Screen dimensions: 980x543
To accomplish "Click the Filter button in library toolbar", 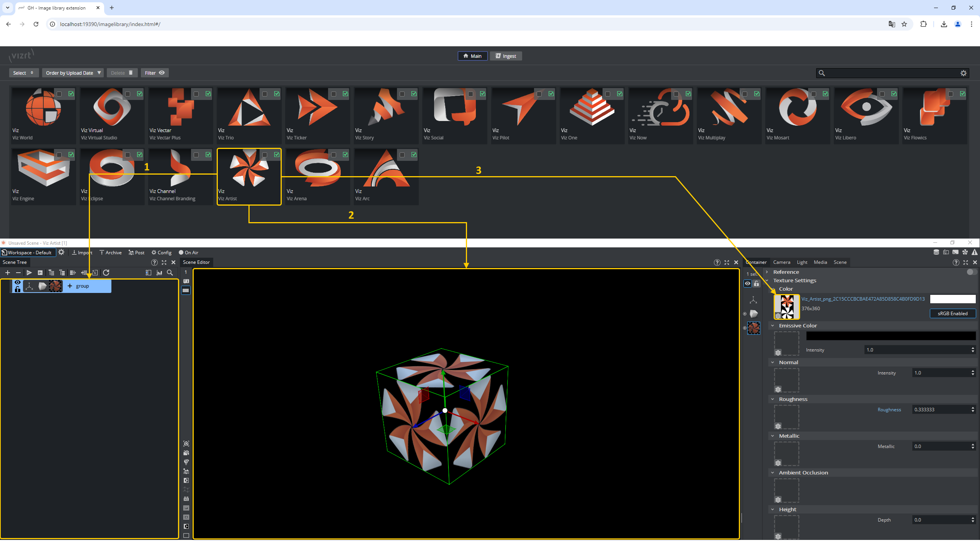I will pyautogui.click(x=154, y=73).
